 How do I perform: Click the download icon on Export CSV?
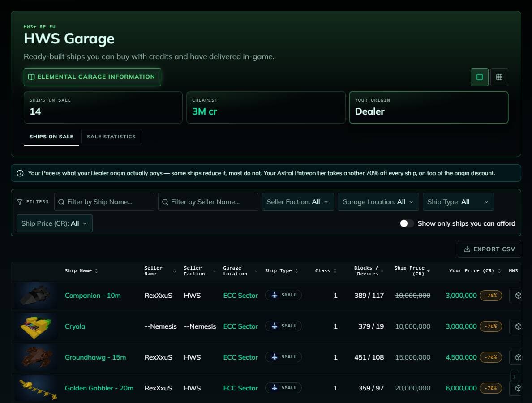(x=467, y=249)
